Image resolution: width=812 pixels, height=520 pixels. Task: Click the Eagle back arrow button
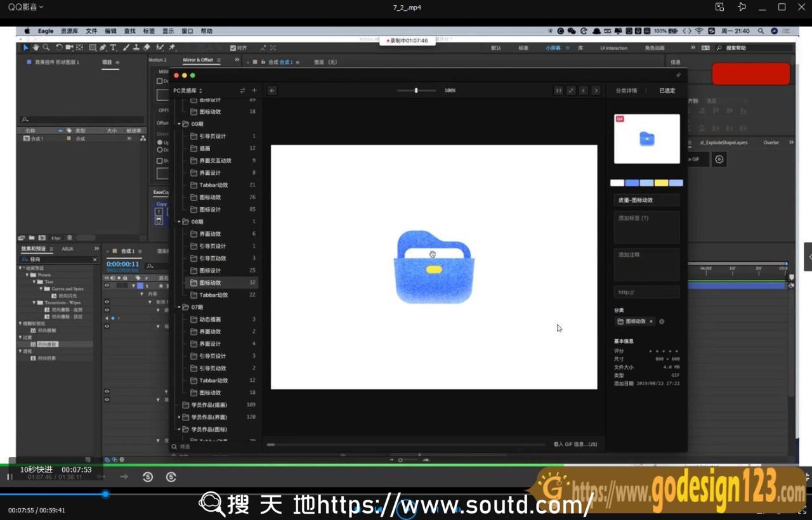(x=272, y=91)
